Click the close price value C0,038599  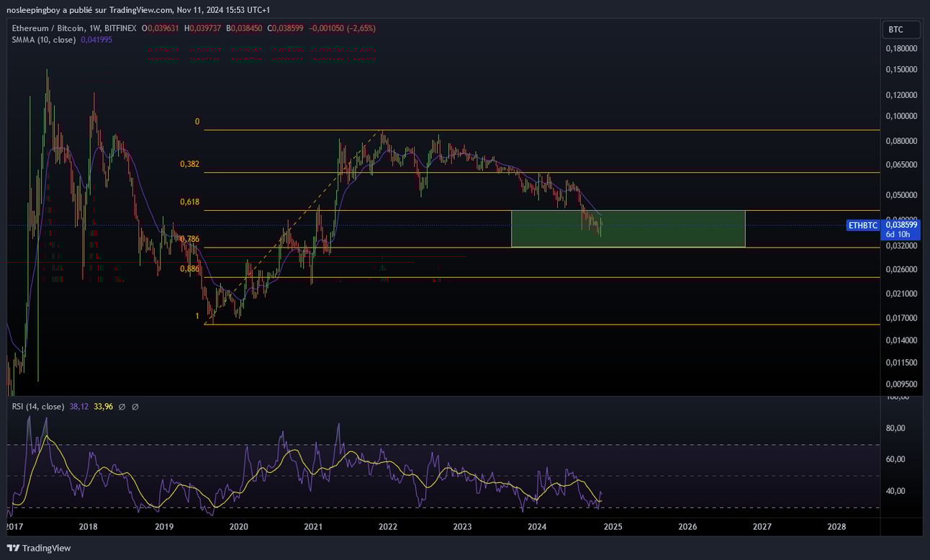[x=286, y=28]
